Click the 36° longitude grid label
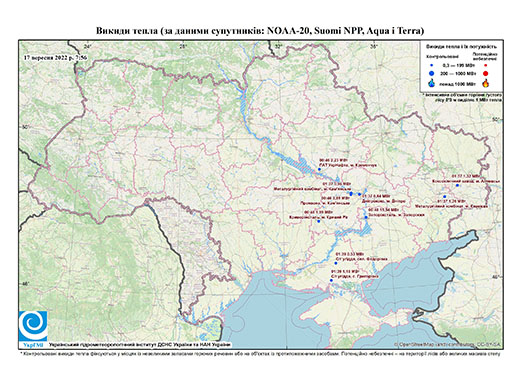Screen dimensions: 520x368 pos(374,46)
